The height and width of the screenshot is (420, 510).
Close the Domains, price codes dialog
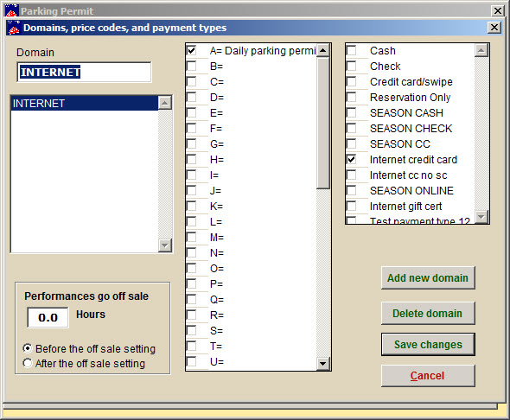[x=494, y=28]
